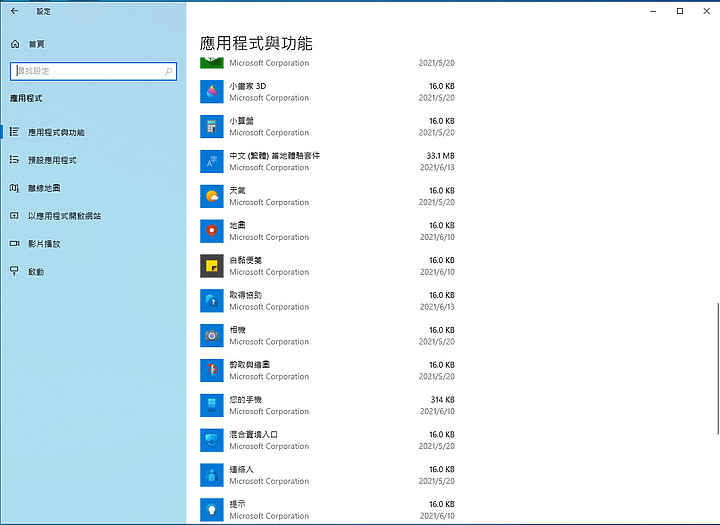720x525 pixels.
Task: Click the 以應用程式開啟網站 sidebar icon
Action: coord(15,216)
